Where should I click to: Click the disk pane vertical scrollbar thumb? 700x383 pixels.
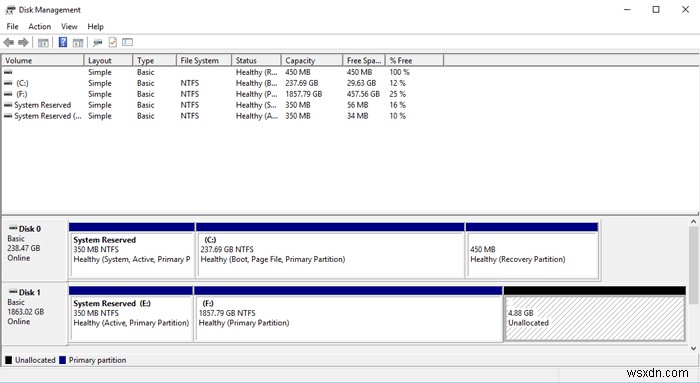click(x=694, y=266)
